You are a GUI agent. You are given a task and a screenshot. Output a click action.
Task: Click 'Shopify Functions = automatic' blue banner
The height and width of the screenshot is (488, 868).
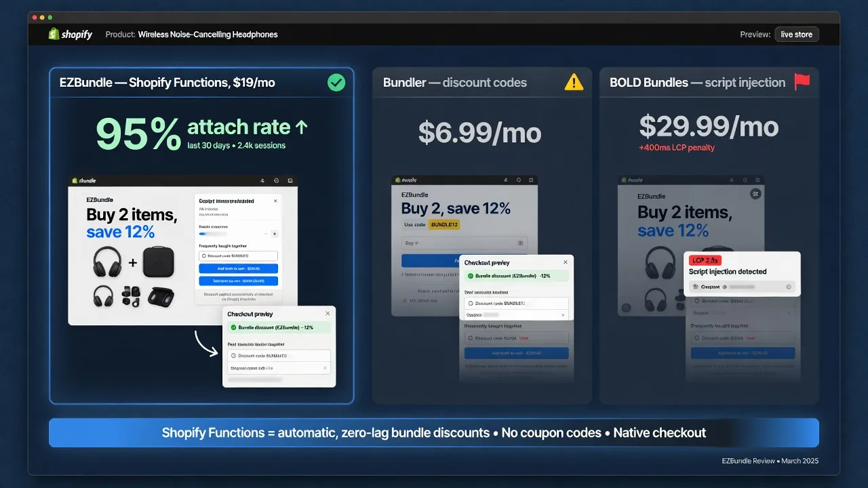[434, 432]
